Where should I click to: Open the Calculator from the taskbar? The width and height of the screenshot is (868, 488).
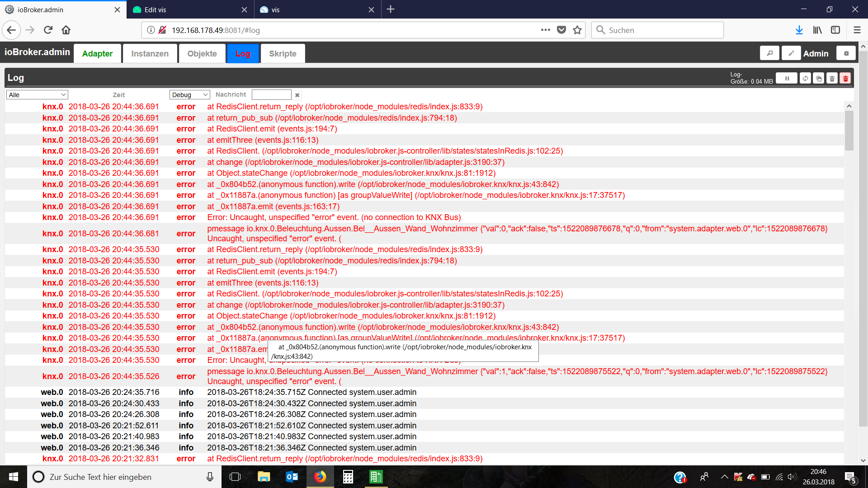(x=348, y=477)
